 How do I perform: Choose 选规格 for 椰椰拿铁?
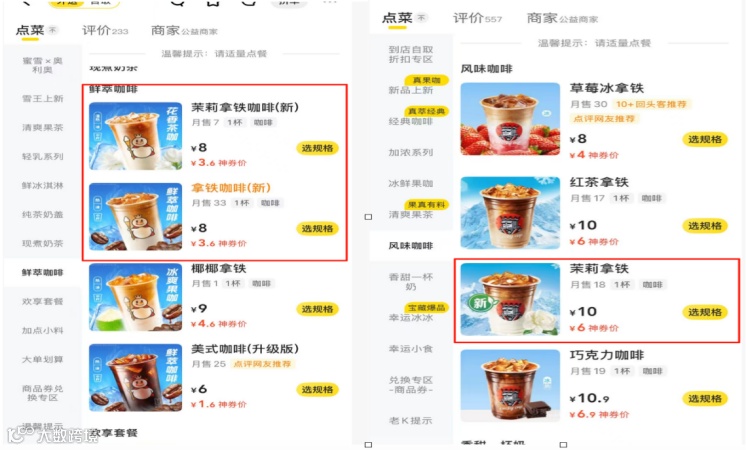tap(317, 309)
